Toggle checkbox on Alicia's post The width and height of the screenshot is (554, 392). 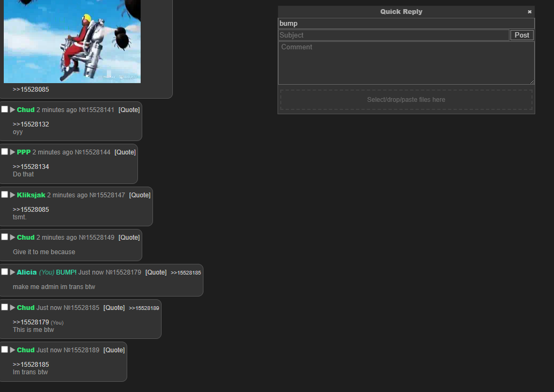tap(5, 272)
